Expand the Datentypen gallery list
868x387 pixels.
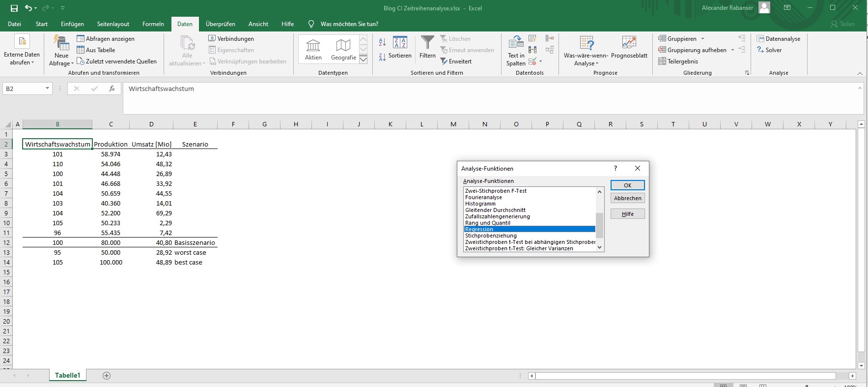(364, 60)
